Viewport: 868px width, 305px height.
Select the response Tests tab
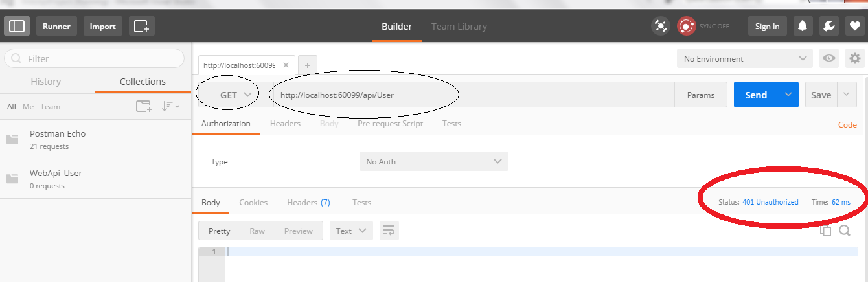click(361, 202)
